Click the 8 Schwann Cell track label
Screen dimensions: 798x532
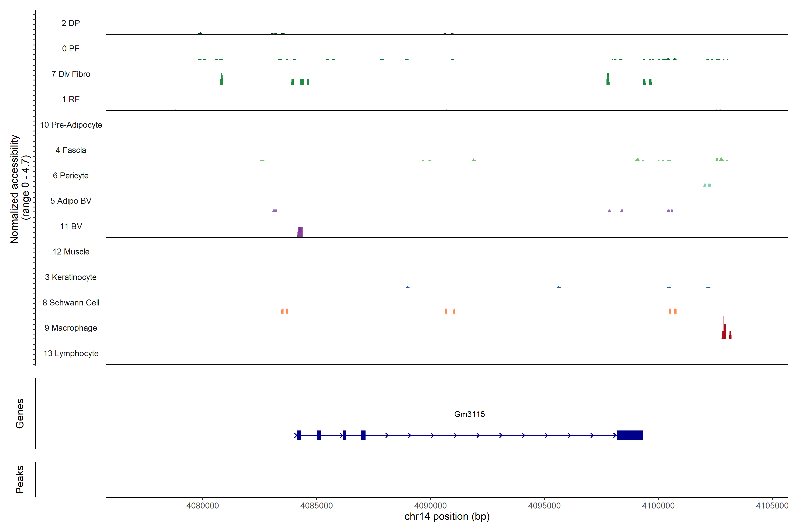tap(70, 302)
